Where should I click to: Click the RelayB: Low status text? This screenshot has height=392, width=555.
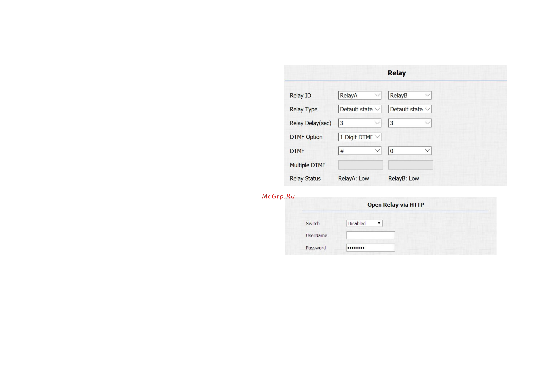pos(403,179)
